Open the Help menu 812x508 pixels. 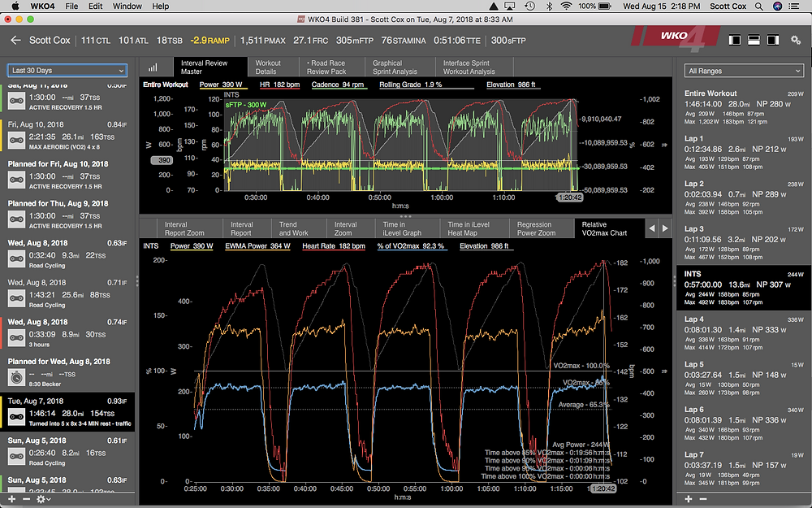coord(161,7)
